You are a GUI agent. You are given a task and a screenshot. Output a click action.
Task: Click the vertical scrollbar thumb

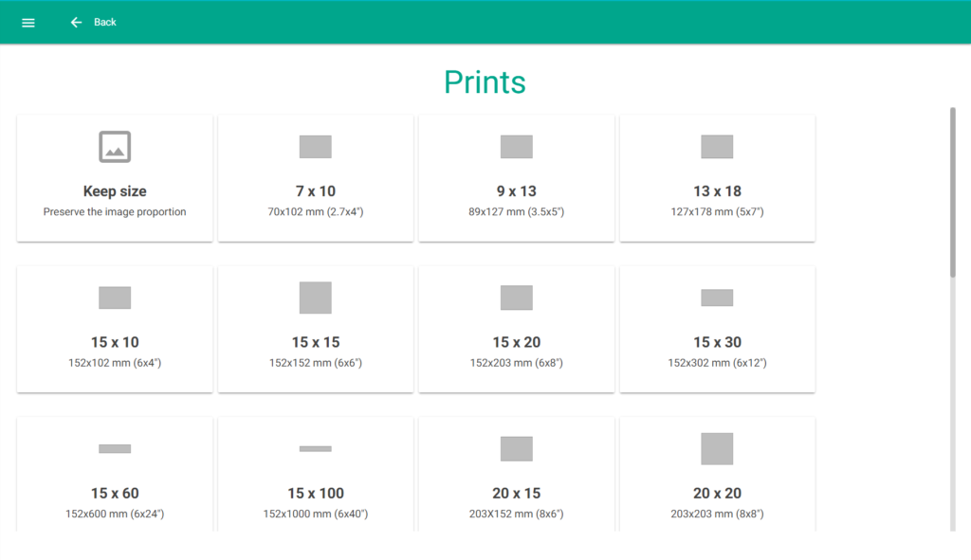pos(952,192)
